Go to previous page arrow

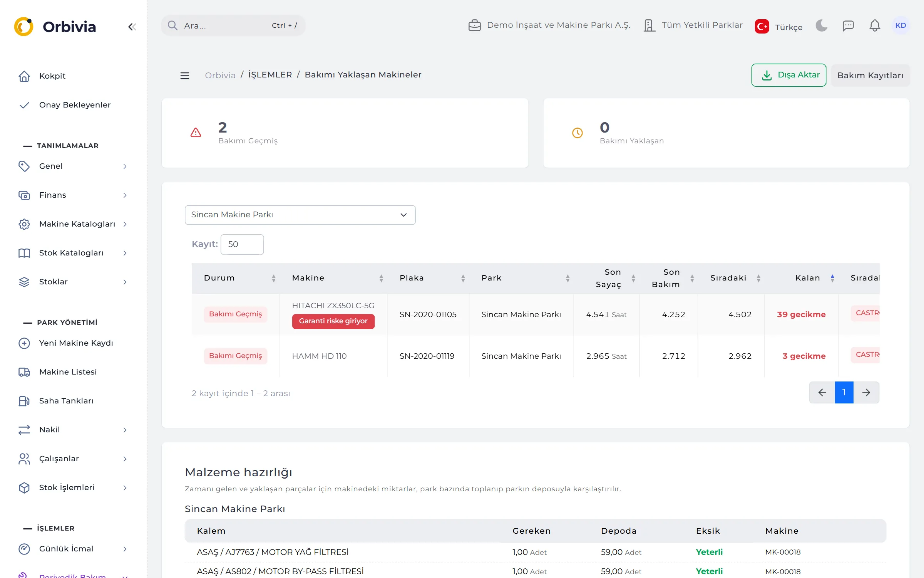(822, 392)
